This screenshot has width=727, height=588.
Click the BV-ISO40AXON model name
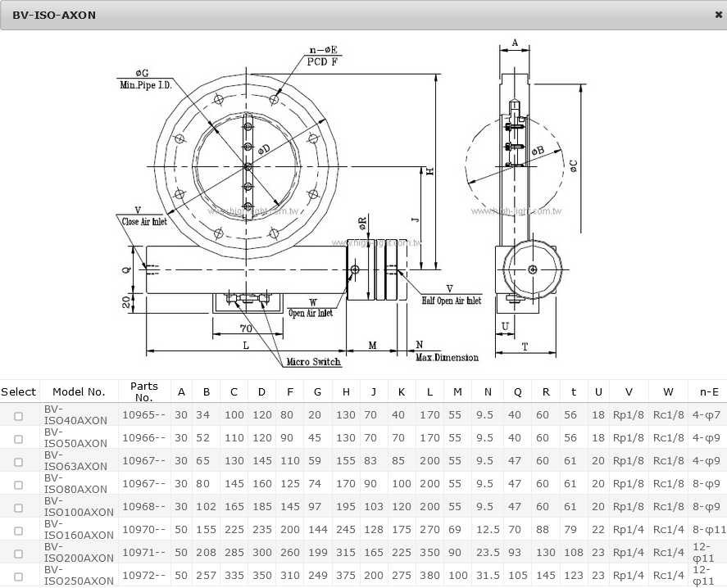(x=75, y=415)
